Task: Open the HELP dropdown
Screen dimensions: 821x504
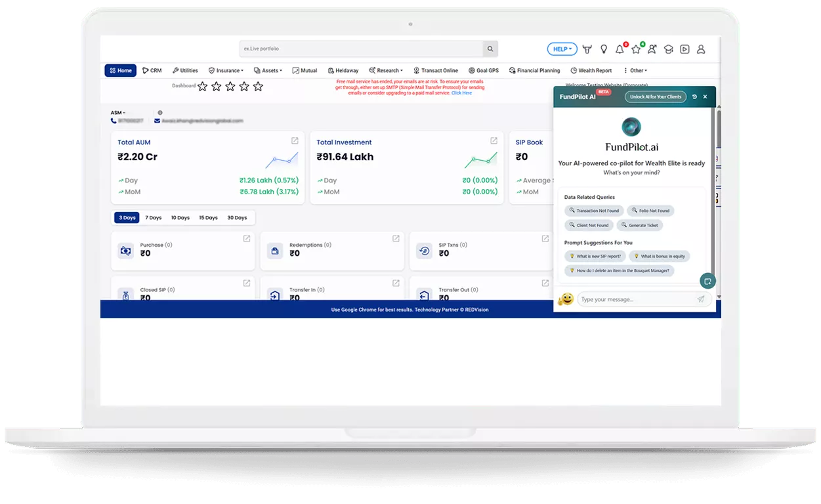Action: pyautogui.click(x=561, y=49)
